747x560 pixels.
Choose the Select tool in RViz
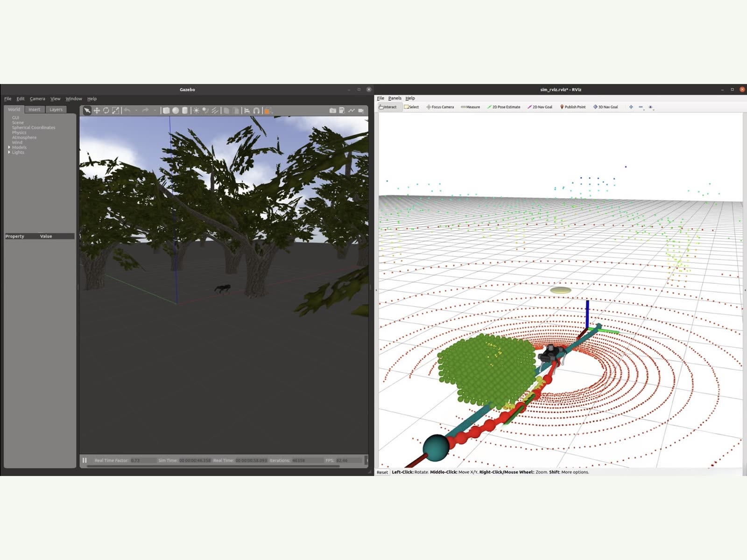pos(411,107)
